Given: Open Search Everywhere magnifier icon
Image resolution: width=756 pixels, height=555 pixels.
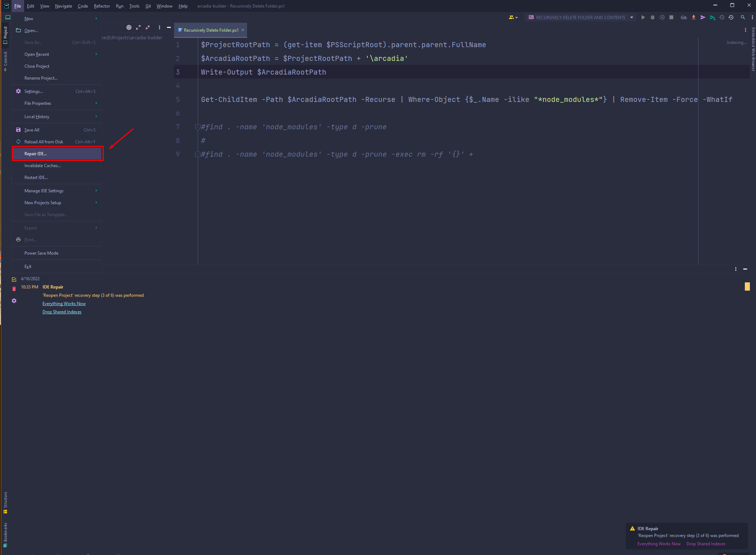Looking at the screenshot, I should click(x=743, y=17).
